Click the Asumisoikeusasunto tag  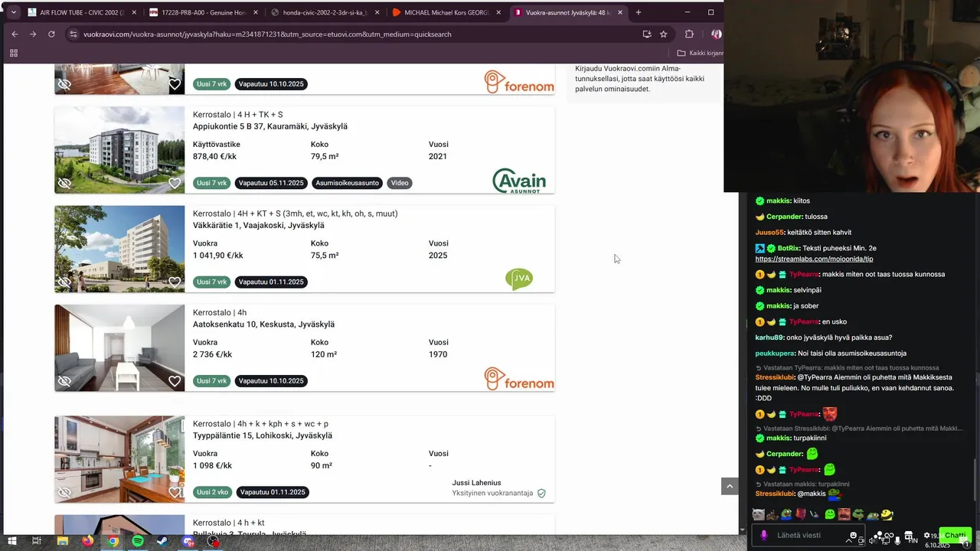(x=347, y=183)
